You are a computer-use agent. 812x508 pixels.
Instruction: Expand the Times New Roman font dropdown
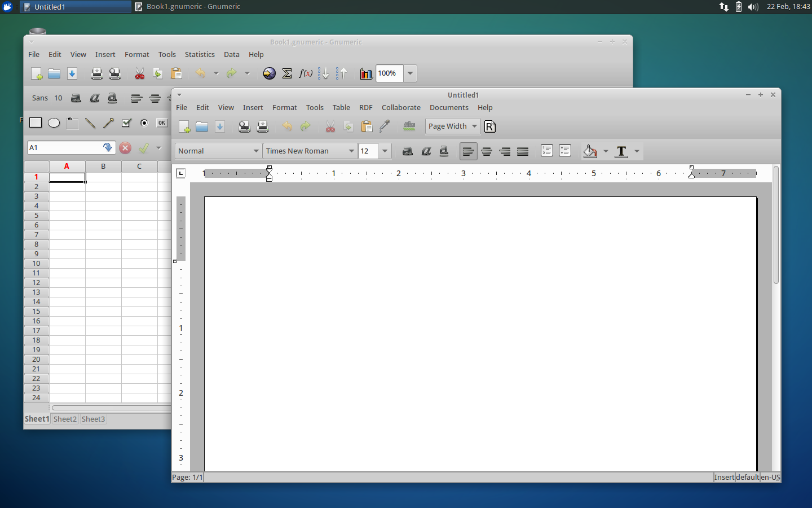click(351, 151)
